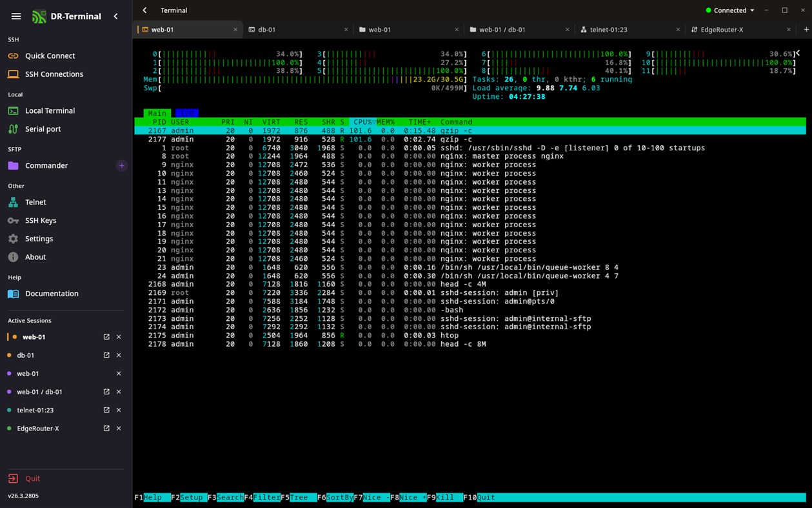Select the head -c 8M process row
The width and height of the screenshot is (812, 508).
(470, 344)
